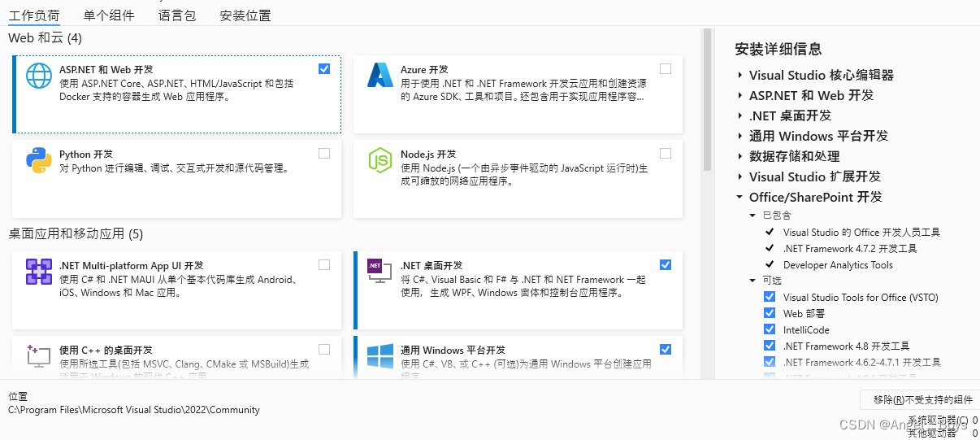Select the Azure 开发 card title

tap(424, 70)
